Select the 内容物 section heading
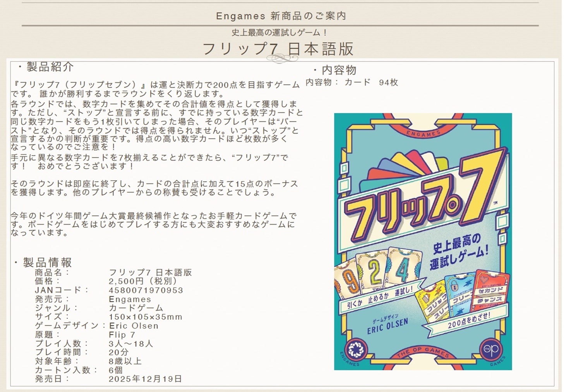Screen dimensions: 566x392 click(338, 70)
